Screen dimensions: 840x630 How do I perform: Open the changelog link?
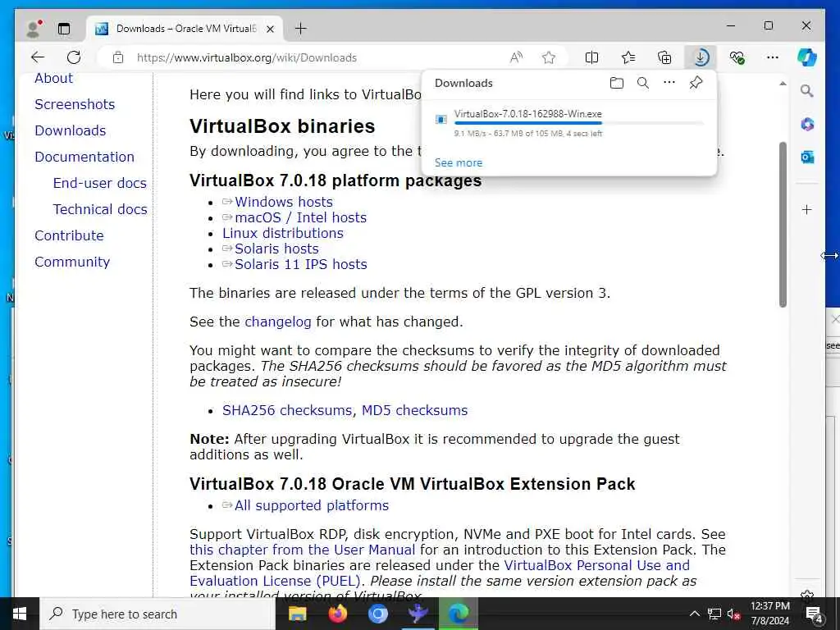[277, 322]
